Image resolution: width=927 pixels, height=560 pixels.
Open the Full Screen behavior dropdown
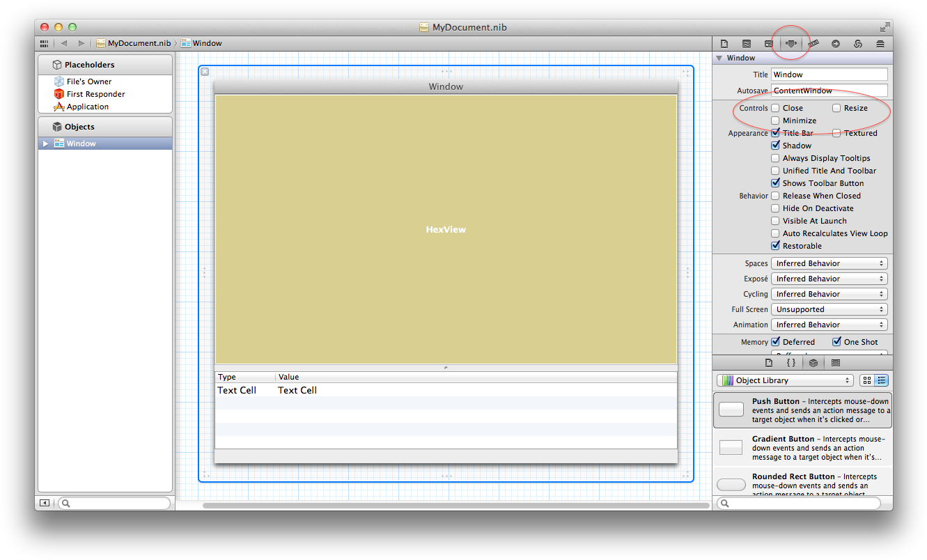(x=829, y=309)
